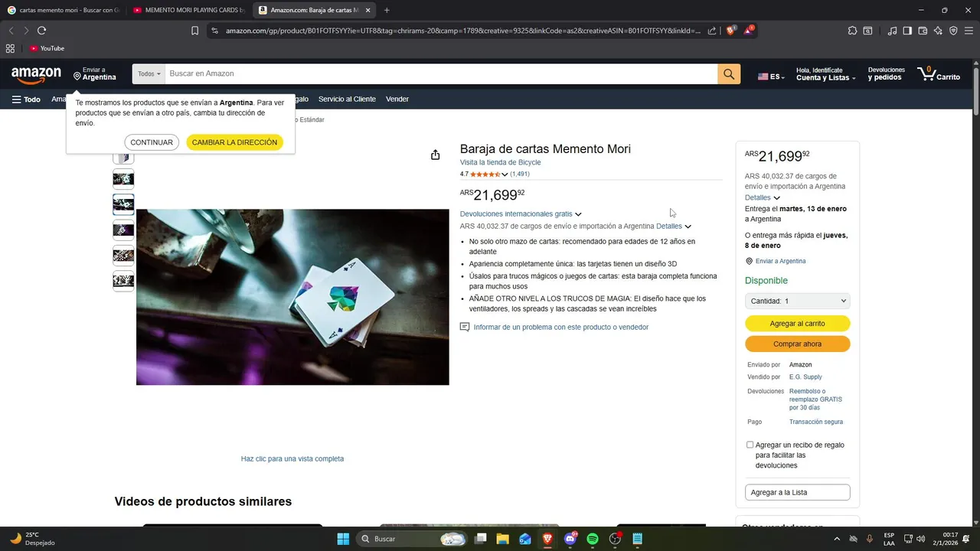Image resolution: width=980 pixels, height=551 pixels.
Task: Switch to the cartas memento mori Google tab
Action: [x=63, y=10]
